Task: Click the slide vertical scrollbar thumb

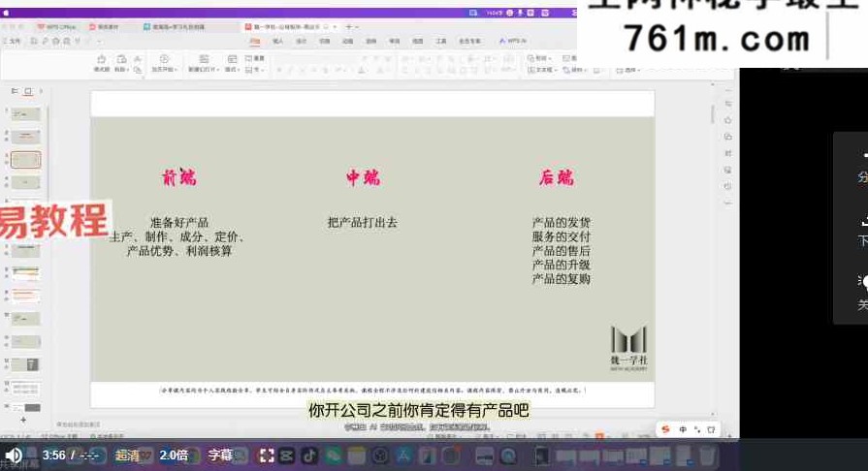Action: click(713, 114)
